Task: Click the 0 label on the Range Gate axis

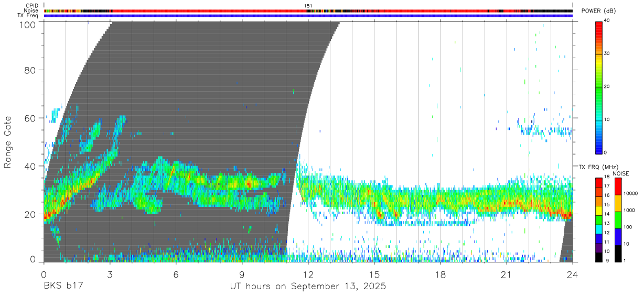Action: tap(33, 259)
